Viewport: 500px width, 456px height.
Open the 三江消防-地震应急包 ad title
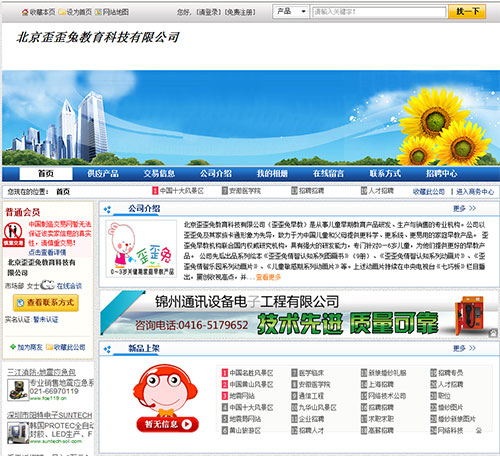(41, 372)
